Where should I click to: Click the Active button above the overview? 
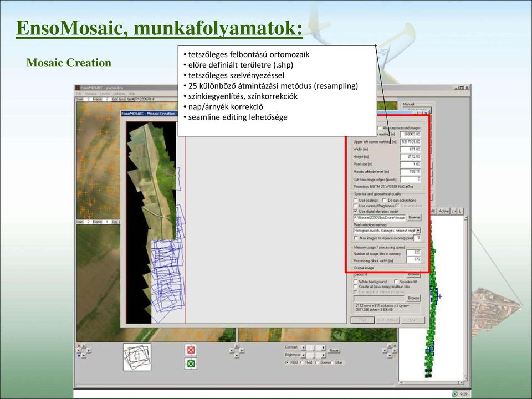[x=443, y=211]
